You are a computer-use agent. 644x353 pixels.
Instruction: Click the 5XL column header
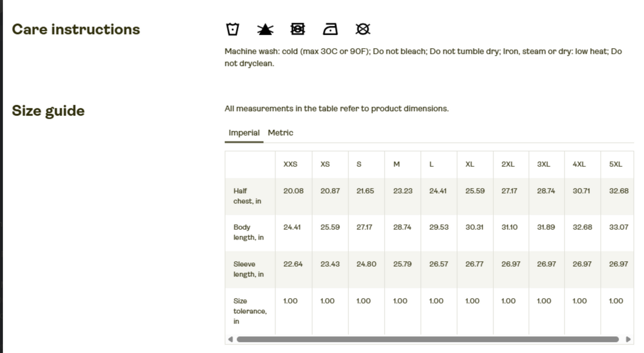tap(615, 164)
